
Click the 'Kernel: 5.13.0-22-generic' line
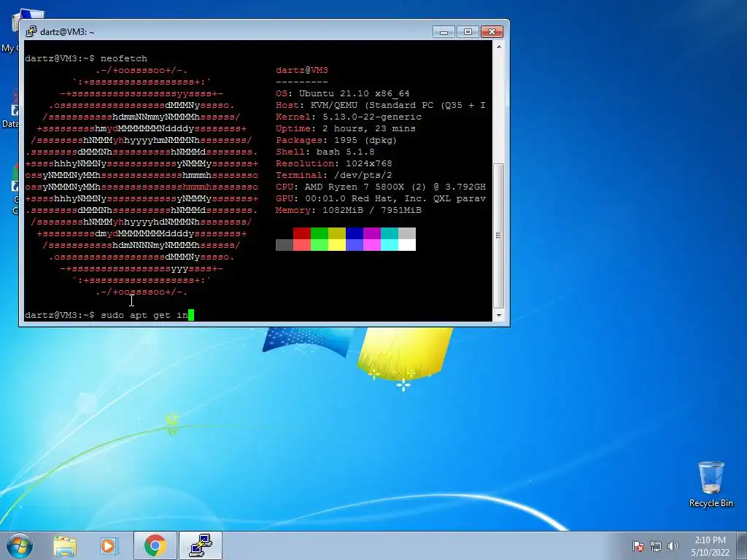click(349, 117)
